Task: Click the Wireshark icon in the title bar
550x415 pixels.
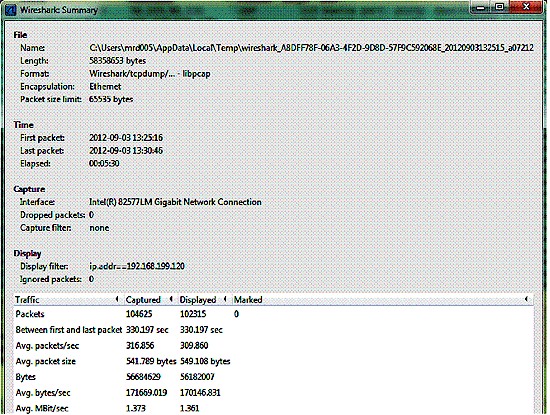Action: point(11,9)
